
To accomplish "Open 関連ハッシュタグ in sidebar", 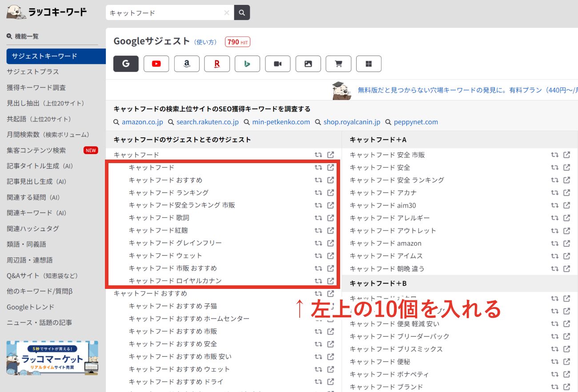I will (x=33, y=228).
